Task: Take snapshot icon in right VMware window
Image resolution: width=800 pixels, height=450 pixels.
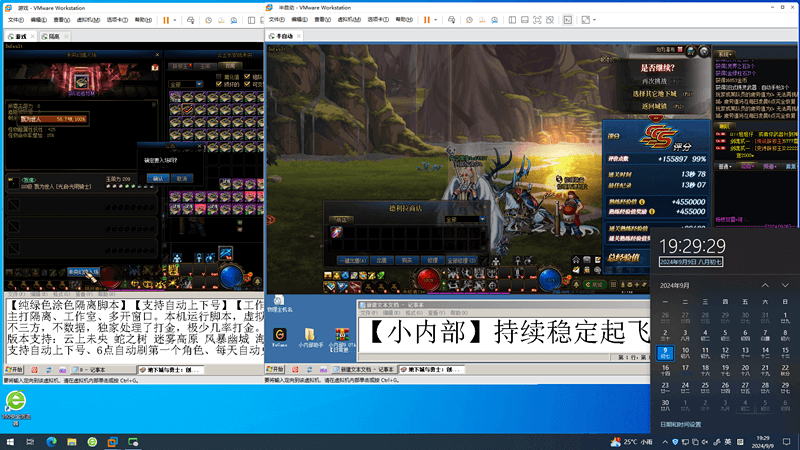Action: [469, 20]
